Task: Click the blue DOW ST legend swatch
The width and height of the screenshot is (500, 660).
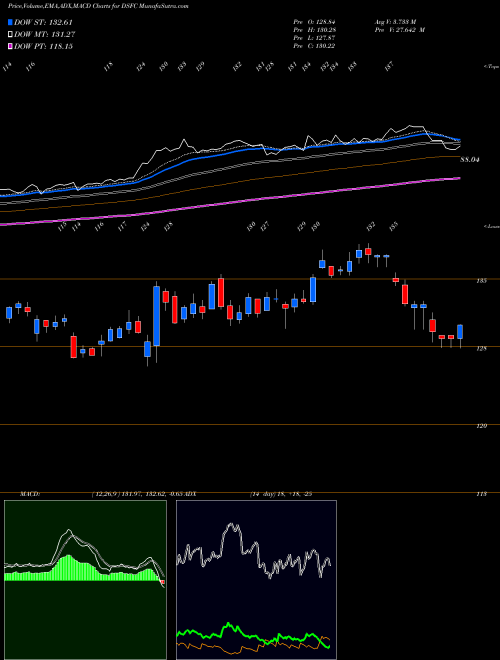Action: tap(10, 22)
